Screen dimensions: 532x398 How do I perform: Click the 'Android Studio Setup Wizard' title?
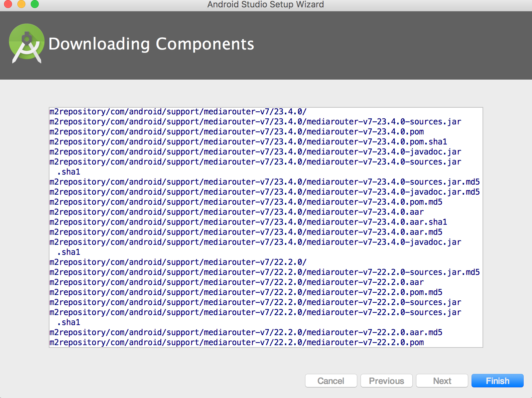tap(266, 4)
